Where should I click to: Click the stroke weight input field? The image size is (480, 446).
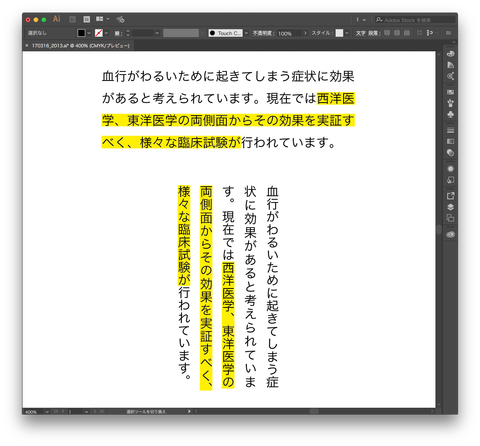pyautogui.click(x=143, y=33)
